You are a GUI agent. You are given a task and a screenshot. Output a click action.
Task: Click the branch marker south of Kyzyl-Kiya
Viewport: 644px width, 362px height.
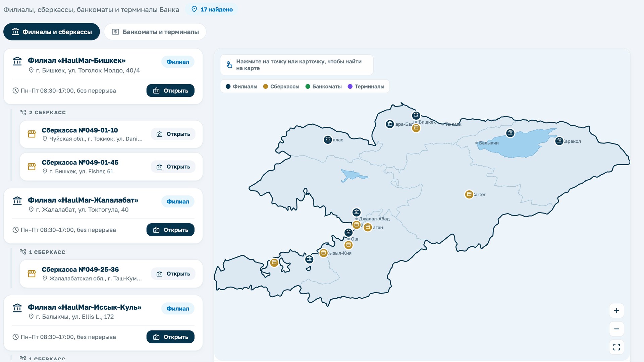click(x=309, y=259)
